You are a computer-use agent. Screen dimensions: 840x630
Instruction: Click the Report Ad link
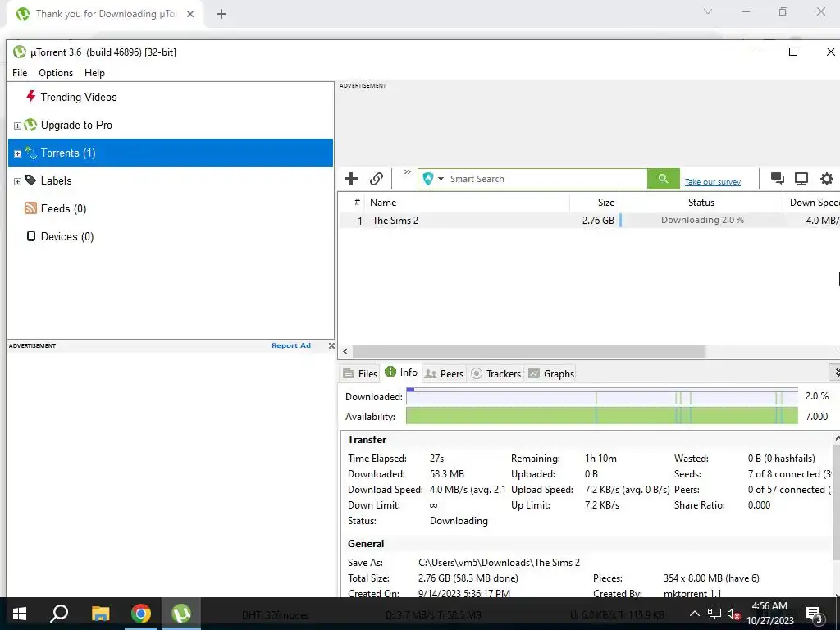pyautogui.click(x=291, y=345)
